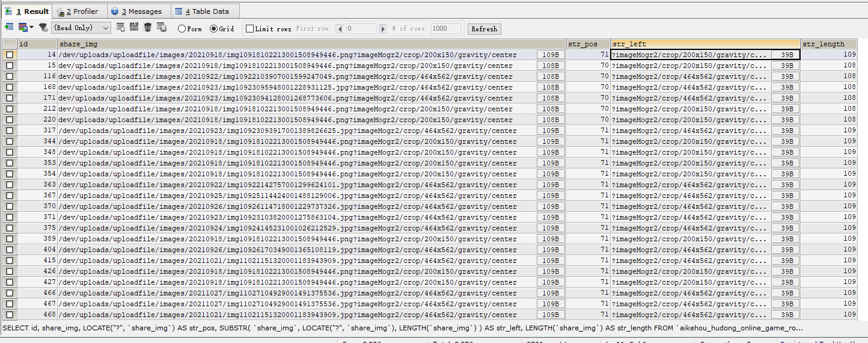Switch to the 2 Profiler tab
Viewport: 868px width, 343px height.
point(80,11)
